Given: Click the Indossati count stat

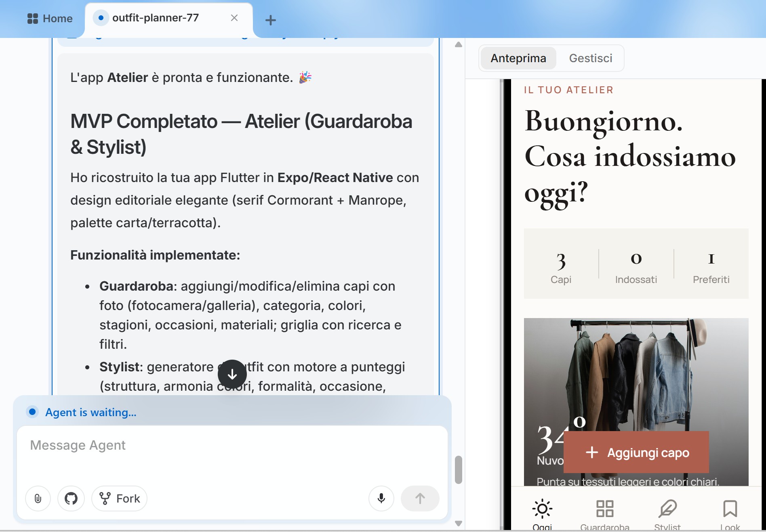Looking at the screenshot, I should point(636,267).
